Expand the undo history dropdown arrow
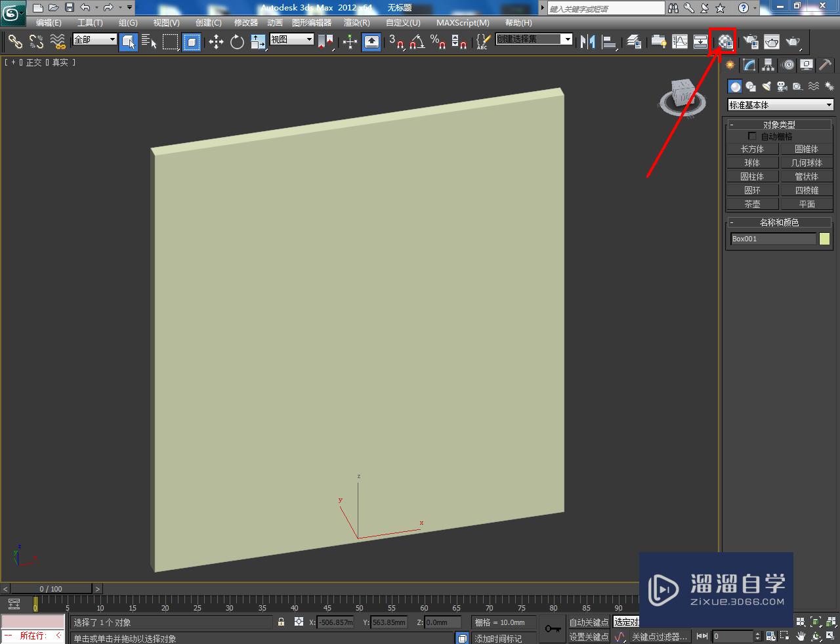The width and height of the screenshot is (840, 644). point(96,8)
